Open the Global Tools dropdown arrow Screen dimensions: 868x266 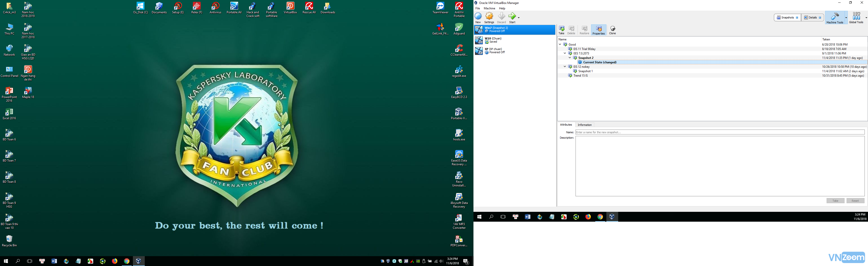(866, 18)
